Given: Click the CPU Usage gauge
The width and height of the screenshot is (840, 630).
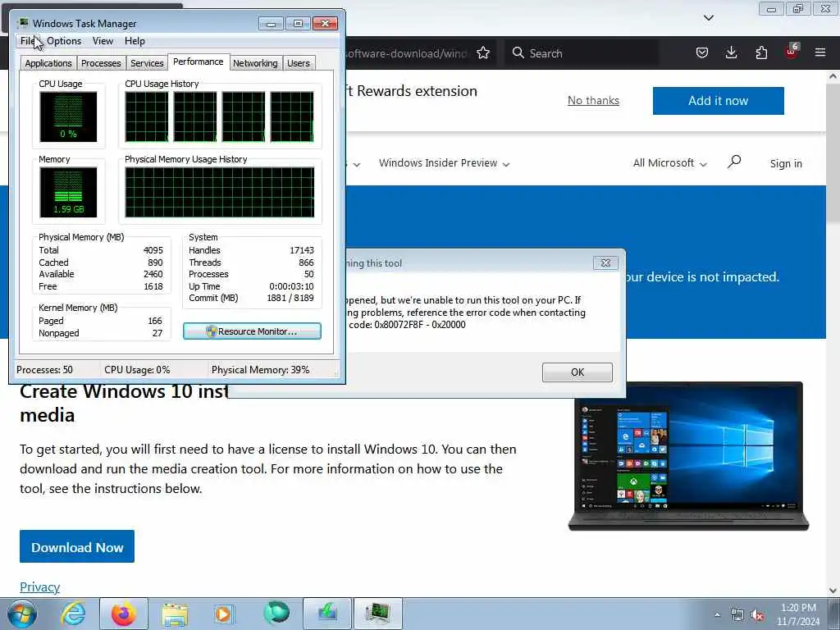Looking at the screenshot, I should pyautogui.click(x=68, y=116).
